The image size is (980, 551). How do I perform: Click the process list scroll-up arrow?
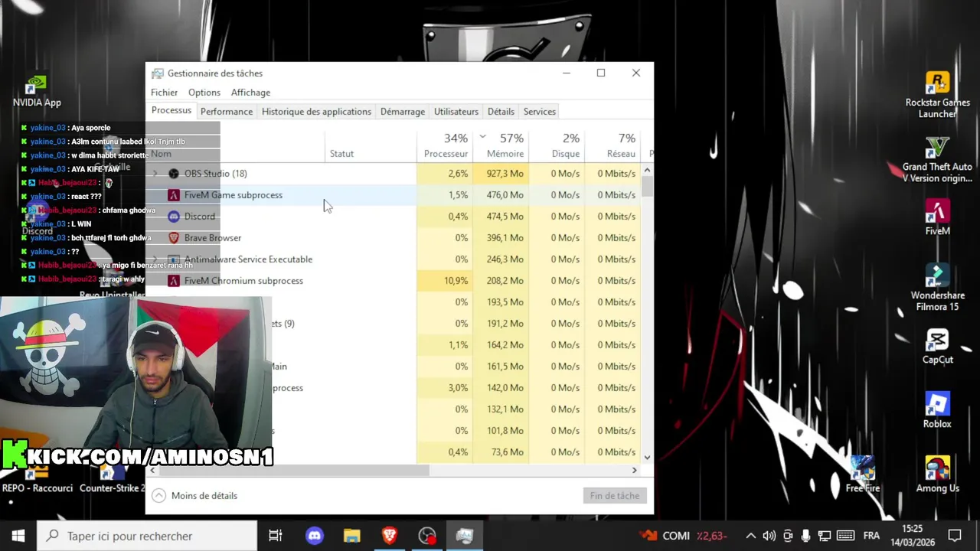tap(648, 170)
